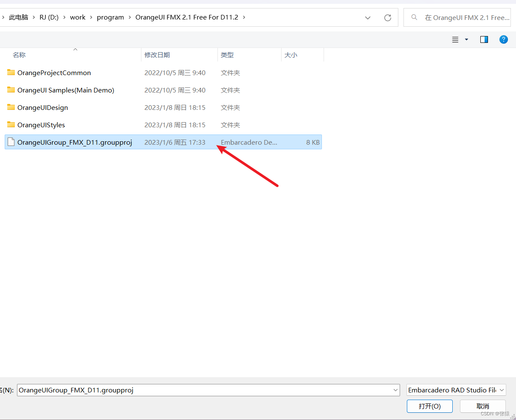Click Embarcadero De... type cell

[x=249, y=142]
